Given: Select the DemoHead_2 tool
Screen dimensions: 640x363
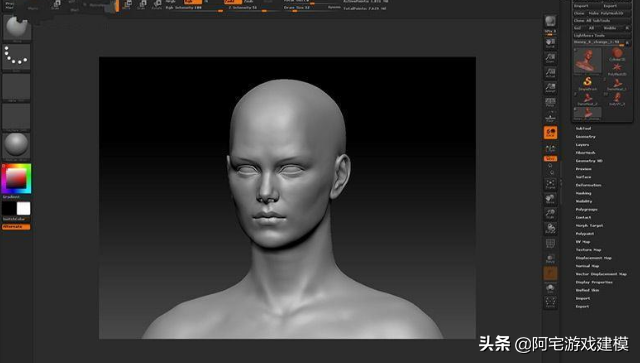Looking at the screenshot, I should point(587,98).
